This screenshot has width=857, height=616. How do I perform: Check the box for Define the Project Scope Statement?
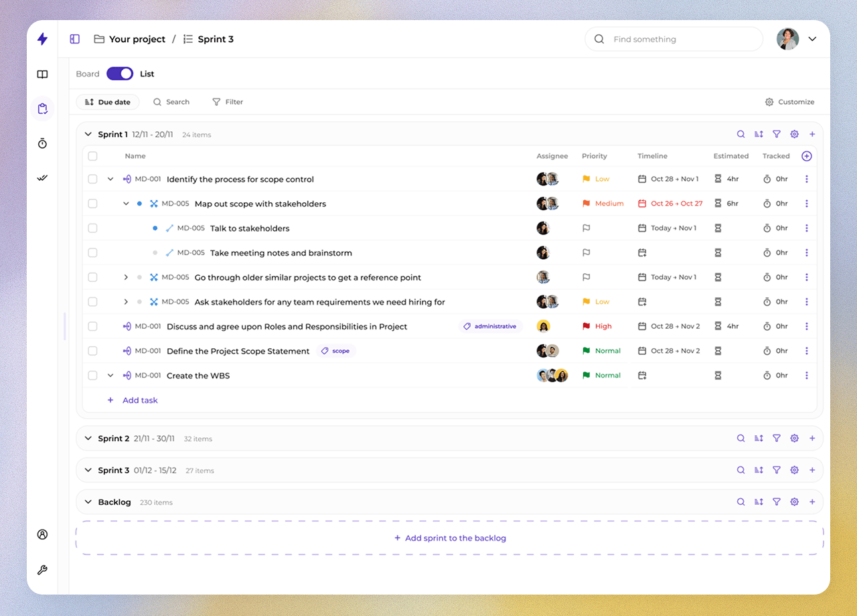tap(92, 351)
